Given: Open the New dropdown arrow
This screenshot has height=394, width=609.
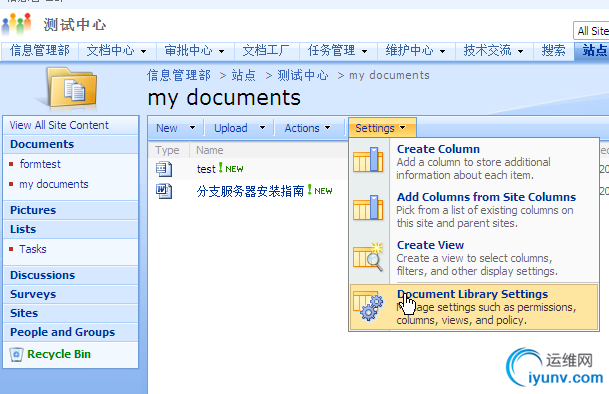Looking at the screenshot, I should tap(192, 128).
